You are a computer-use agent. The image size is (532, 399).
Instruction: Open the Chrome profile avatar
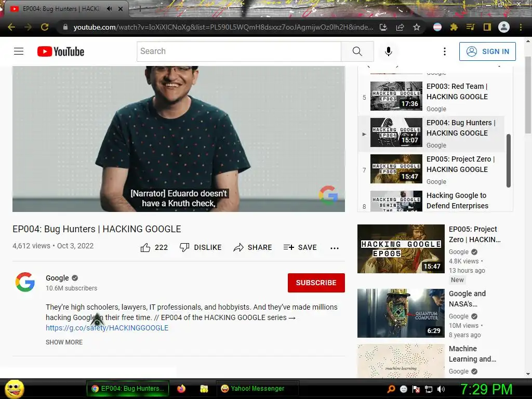[x=504, y=27]
